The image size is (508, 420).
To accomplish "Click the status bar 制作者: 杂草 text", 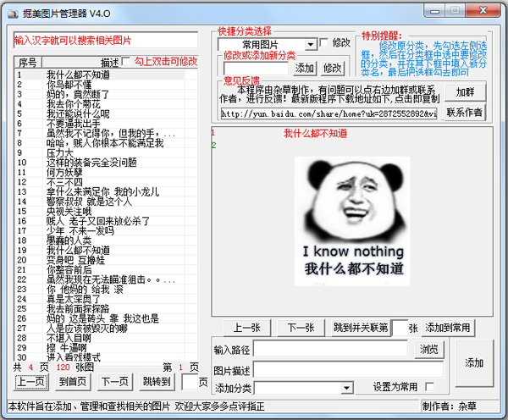I will click(449, 406).
